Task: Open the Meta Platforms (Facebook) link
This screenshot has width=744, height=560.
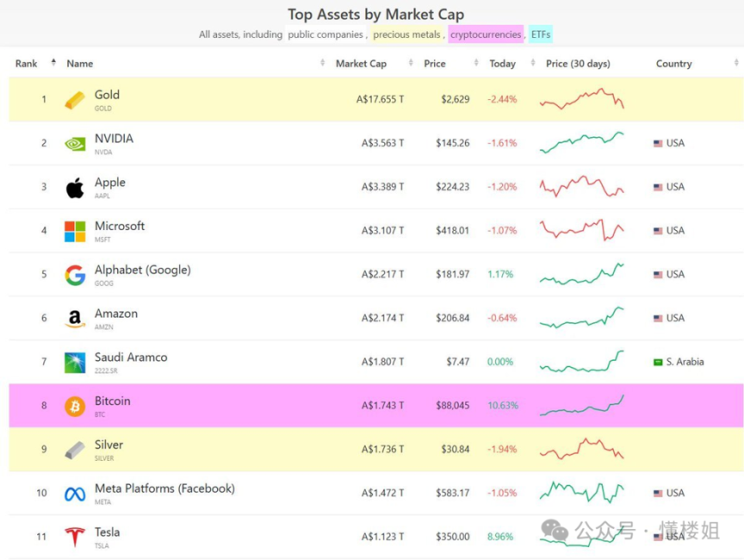Action: point(164,489)
